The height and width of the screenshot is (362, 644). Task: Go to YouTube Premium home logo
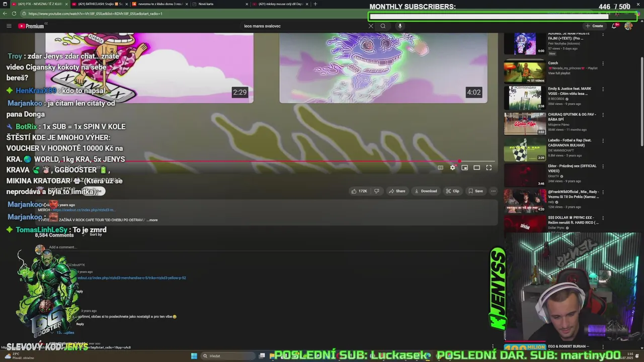(x=32, y=26)
